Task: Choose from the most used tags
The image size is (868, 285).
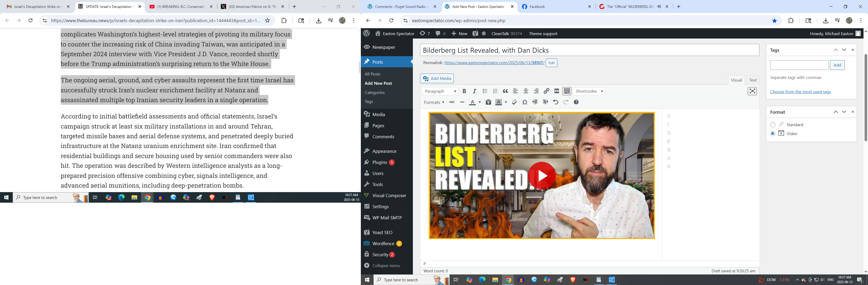Action: (800, 92)
